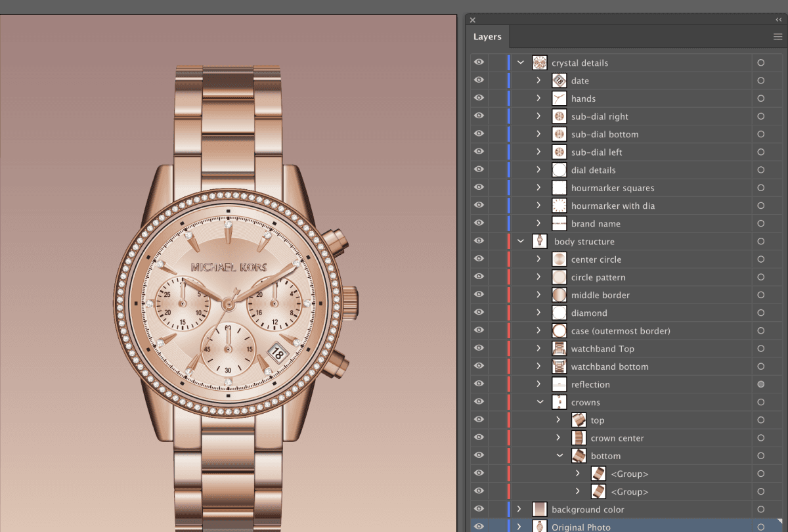
Task: Expand the background color layer
Action: click(519, 509)
